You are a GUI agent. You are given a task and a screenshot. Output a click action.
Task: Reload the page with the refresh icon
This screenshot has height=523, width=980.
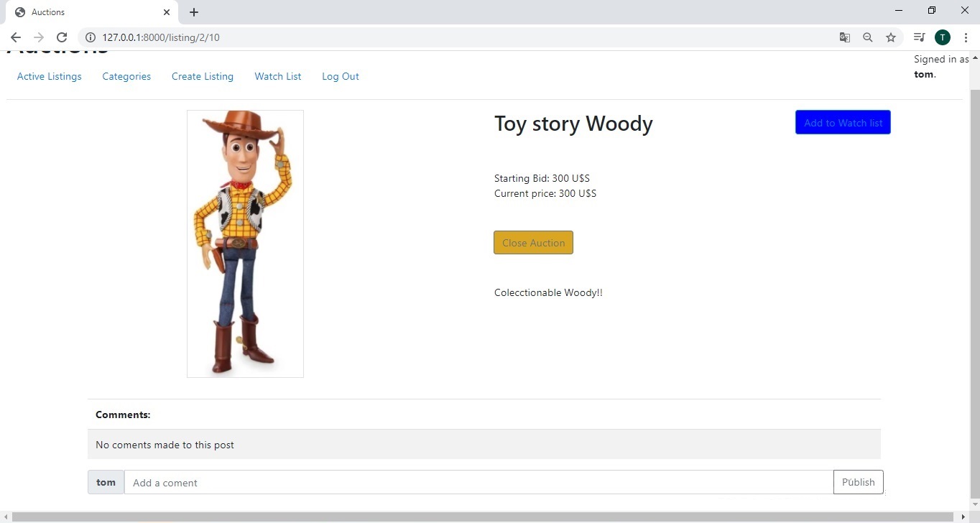coord(62,37)
